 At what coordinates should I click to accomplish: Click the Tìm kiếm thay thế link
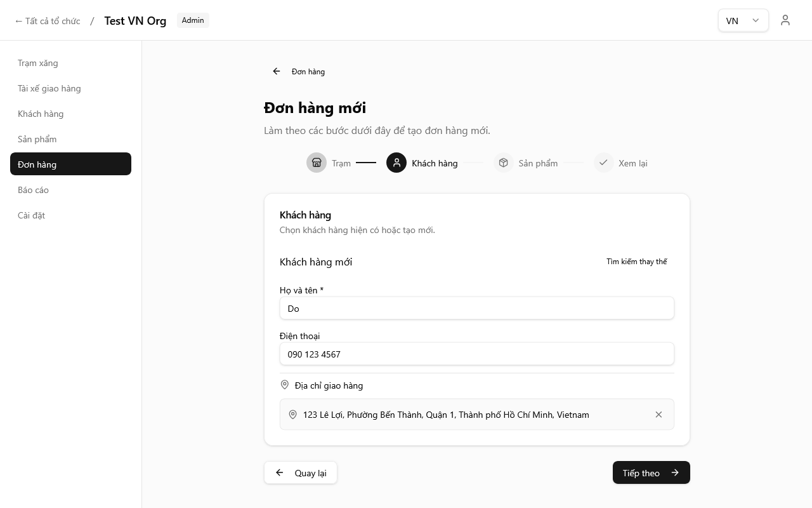pos(636,262)
